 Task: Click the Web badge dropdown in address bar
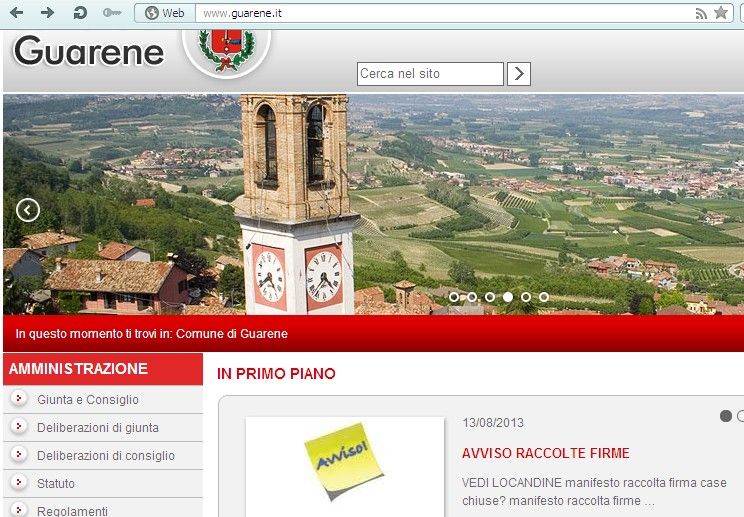165,13
